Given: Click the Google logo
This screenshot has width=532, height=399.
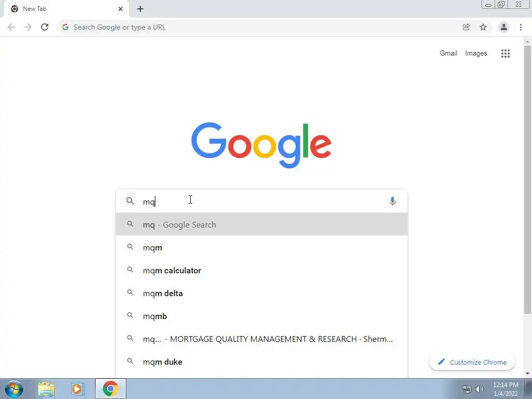Looking at the screenshot, I should click(x=261, y=145).
